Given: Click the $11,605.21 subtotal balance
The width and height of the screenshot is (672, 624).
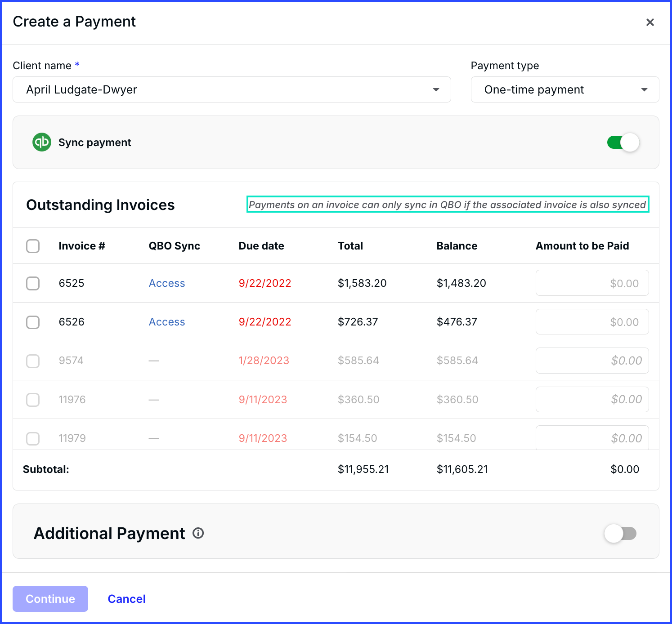Looking at the screenshot, I should pyautogui.click(x=462, y=469).
